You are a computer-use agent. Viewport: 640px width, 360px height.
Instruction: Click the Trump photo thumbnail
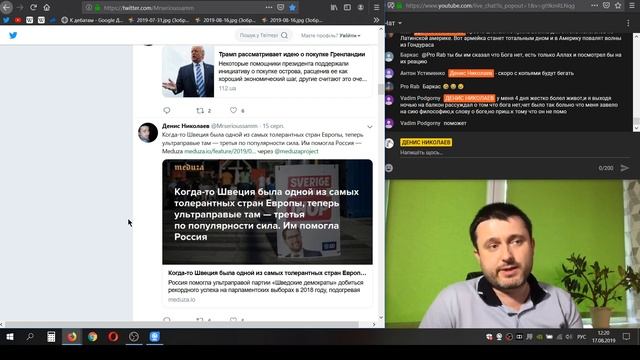188,71
